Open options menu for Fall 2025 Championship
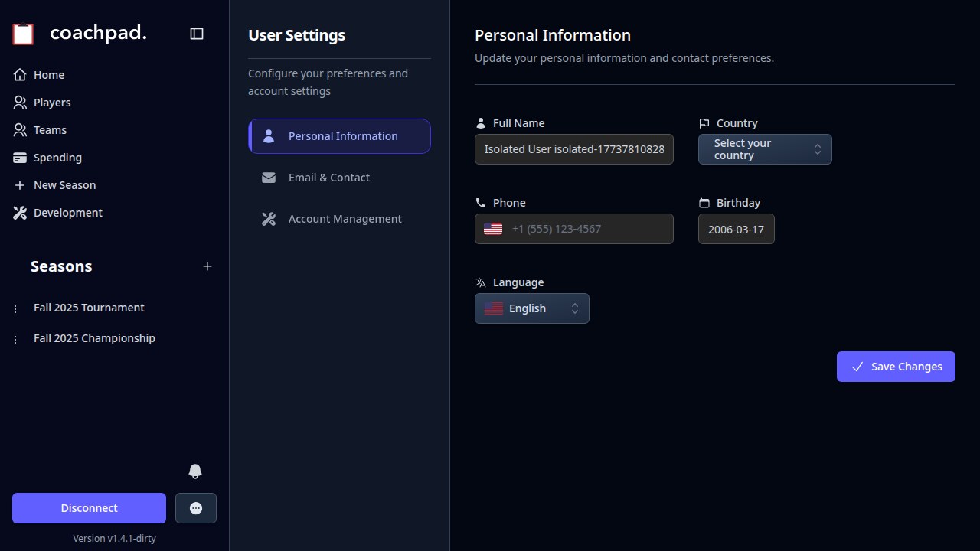980x551 pixels. point(16,339)
